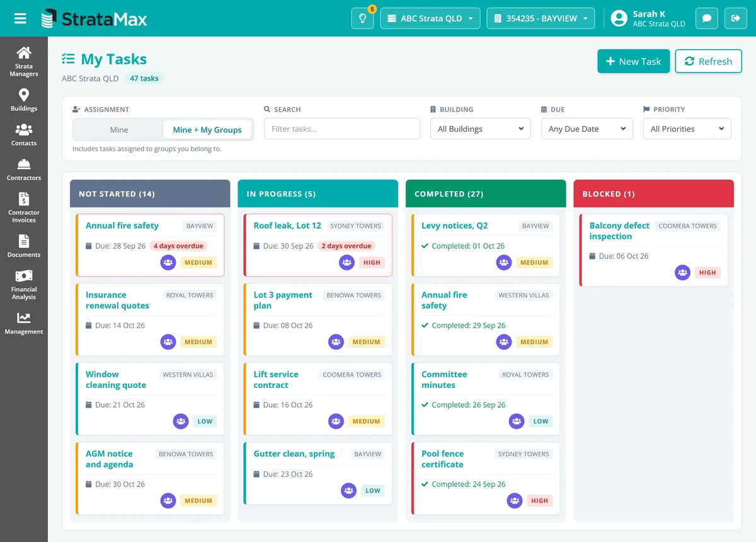Image resolution: width=756 pixels, height=542 pixels.
Task: Open the 354235 - BAYVIEW building dropdown
Action: coord(541,18)
